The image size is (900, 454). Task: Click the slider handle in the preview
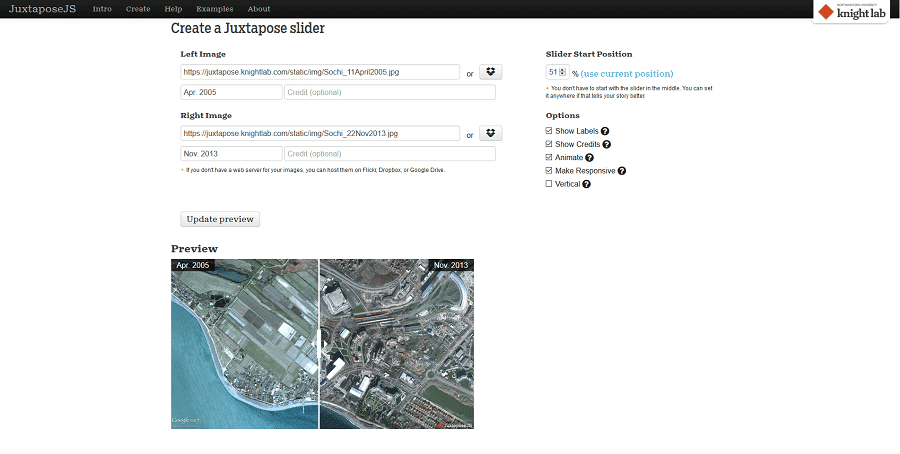(319, 344)
